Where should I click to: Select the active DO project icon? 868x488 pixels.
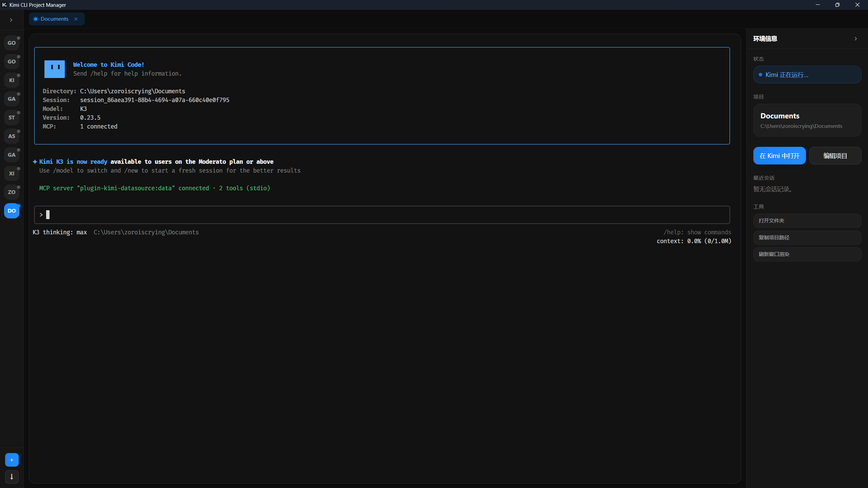[12, 211]
